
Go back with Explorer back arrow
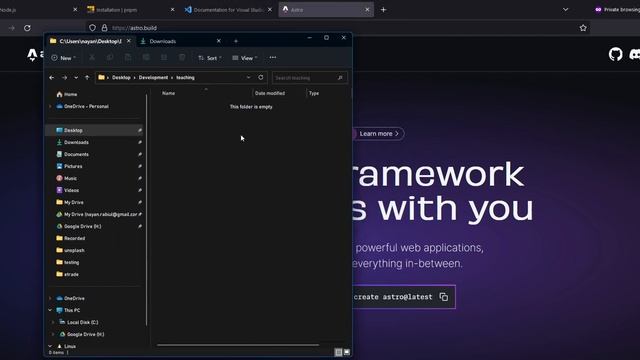click(x=51, y=78)
